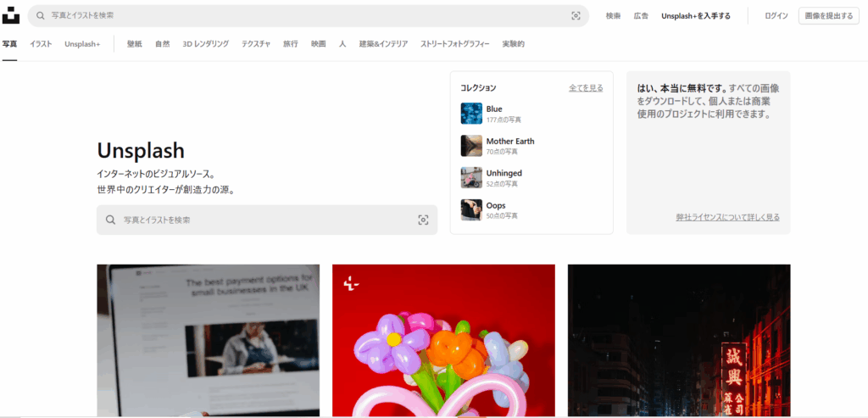Click the Blue collection title
The width and height of the screenshot is (868, 418).
(x=494, y=109)
